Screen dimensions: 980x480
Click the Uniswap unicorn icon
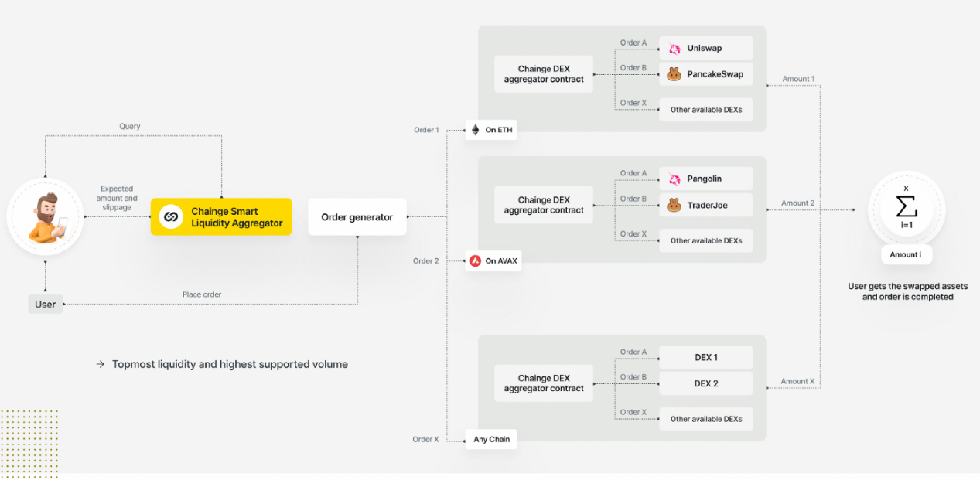(x=674, y=48)
